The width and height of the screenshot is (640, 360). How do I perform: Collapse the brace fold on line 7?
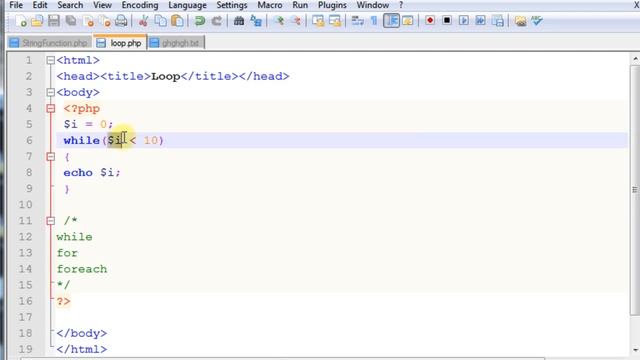(50, 157)
